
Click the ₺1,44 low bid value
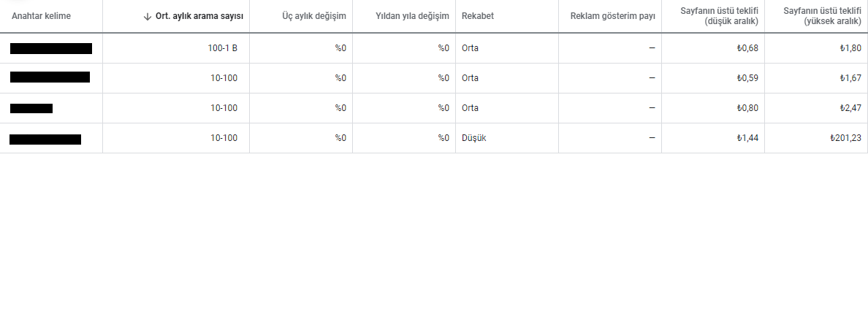tap(747, 138)
